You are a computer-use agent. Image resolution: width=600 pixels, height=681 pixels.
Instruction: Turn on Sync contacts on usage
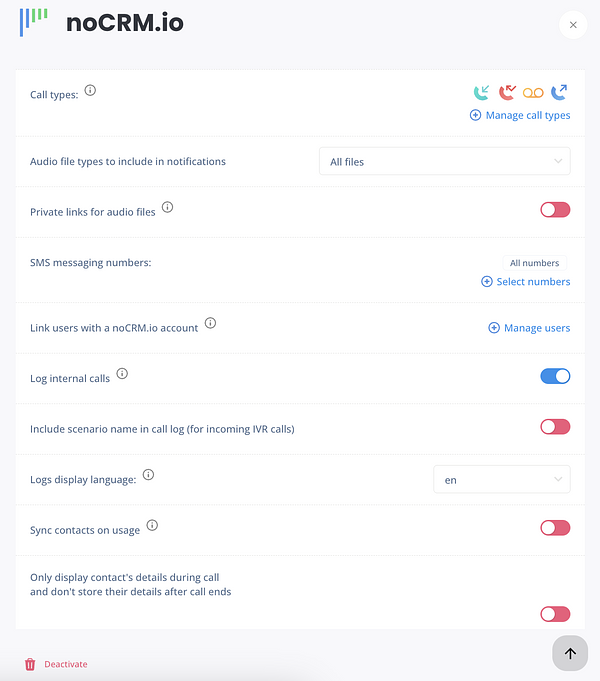click(555, 528)
